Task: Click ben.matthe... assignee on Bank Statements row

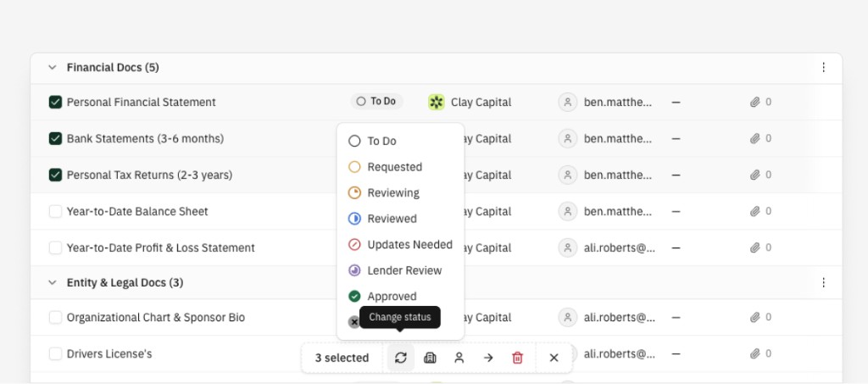Action: [x=618, y=138]
